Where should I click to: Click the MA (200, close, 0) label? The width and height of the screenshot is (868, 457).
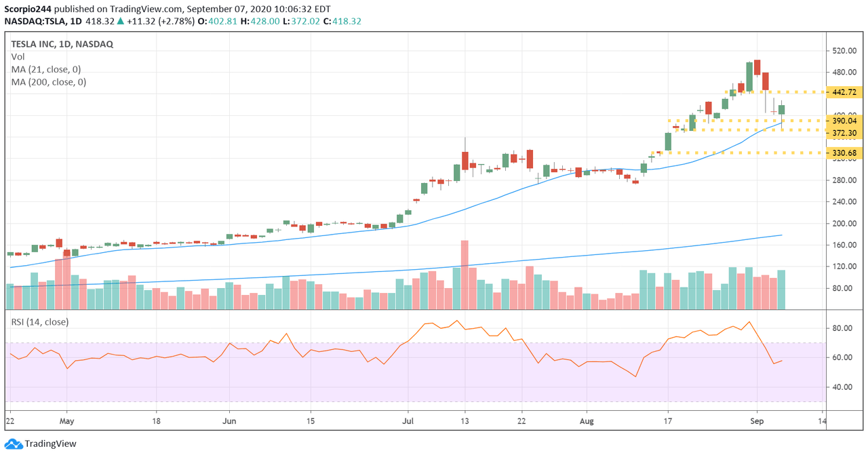(x=48, y=82)
